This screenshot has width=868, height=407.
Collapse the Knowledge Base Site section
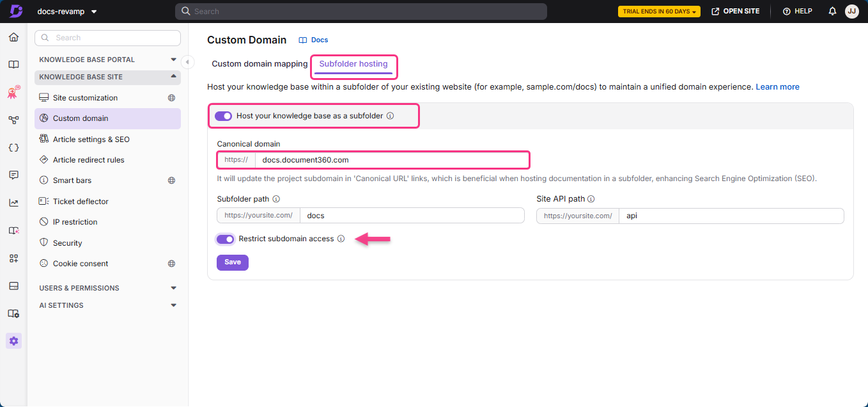click(107, 77)
